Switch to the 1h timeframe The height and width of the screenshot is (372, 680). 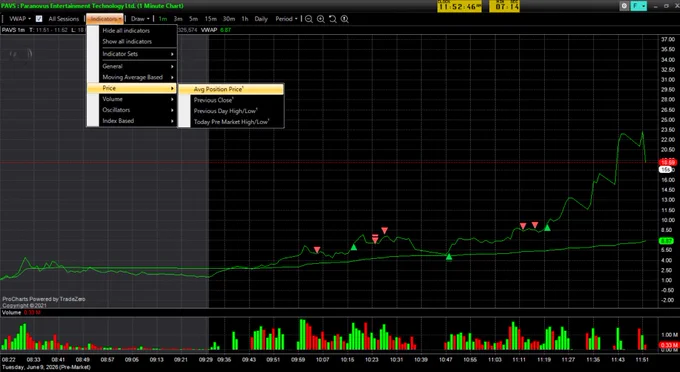click(x=245, y=19)
